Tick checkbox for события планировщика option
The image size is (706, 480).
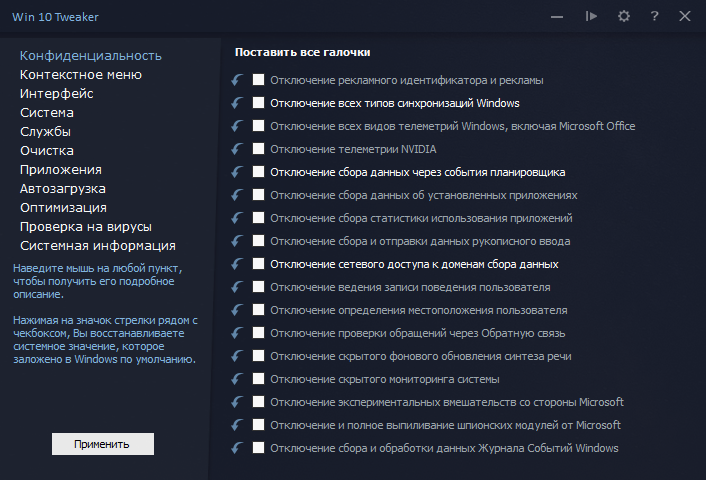tap(259, 172)
